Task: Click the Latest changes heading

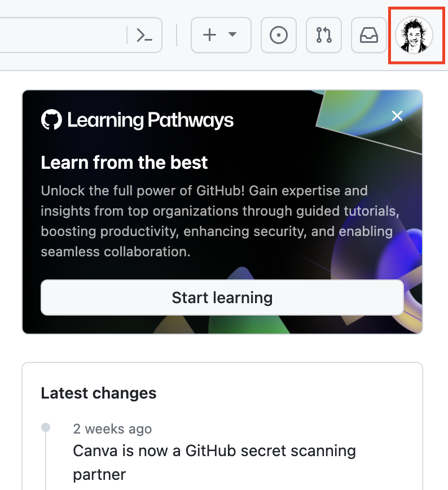Action: [x=98, y=393]
